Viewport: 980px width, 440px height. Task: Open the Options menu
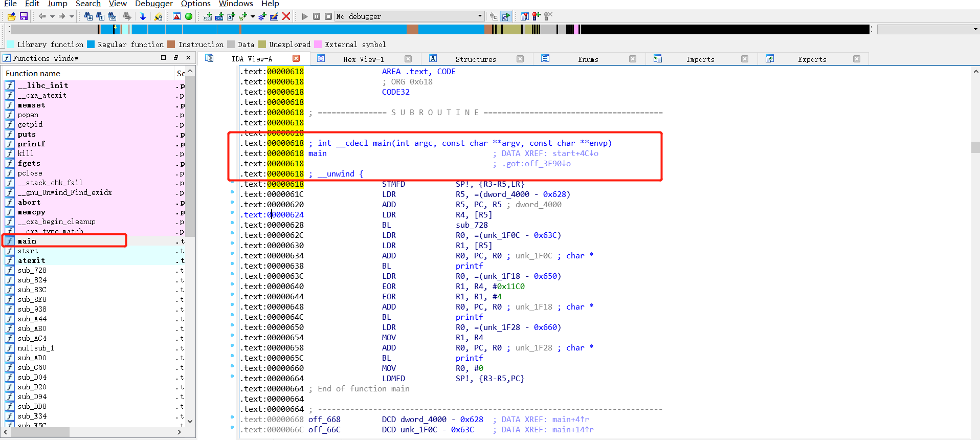[196, 4]
